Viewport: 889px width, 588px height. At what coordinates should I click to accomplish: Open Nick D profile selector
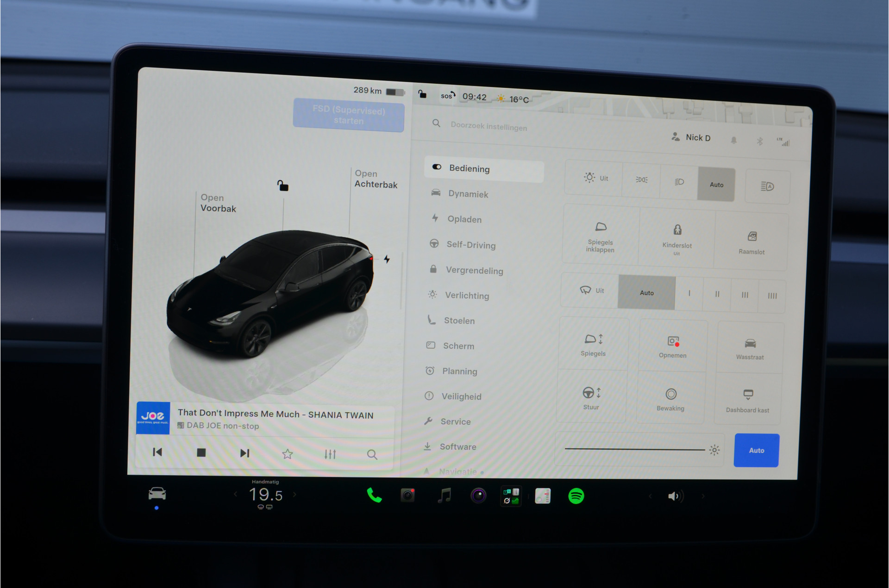(x=691, y=137)
